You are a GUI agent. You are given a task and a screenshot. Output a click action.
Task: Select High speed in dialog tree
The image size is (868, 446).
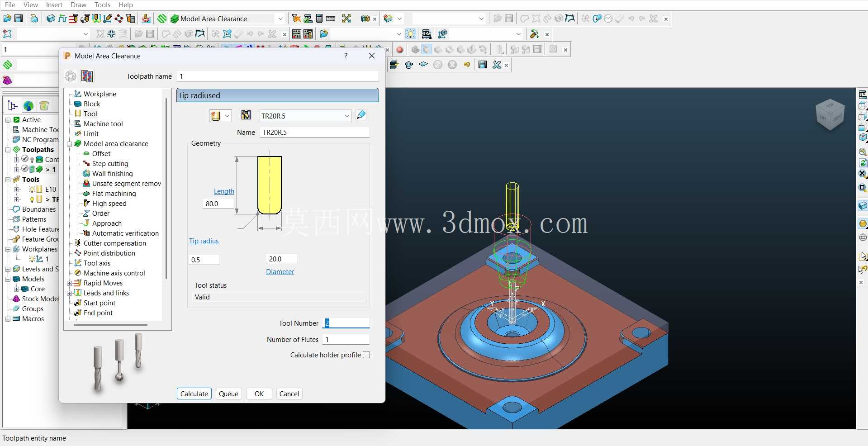coord(109,204)
